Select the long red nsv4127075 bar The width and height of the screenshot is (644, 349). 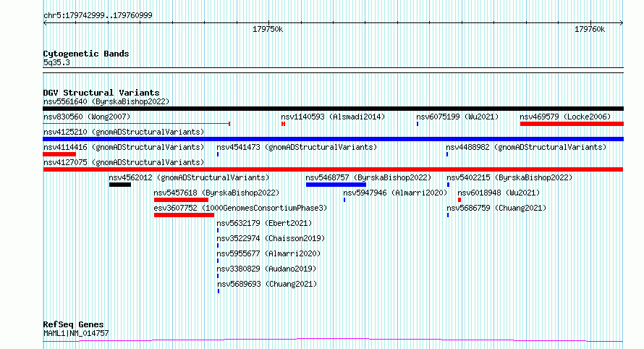(x=333, y=169)
